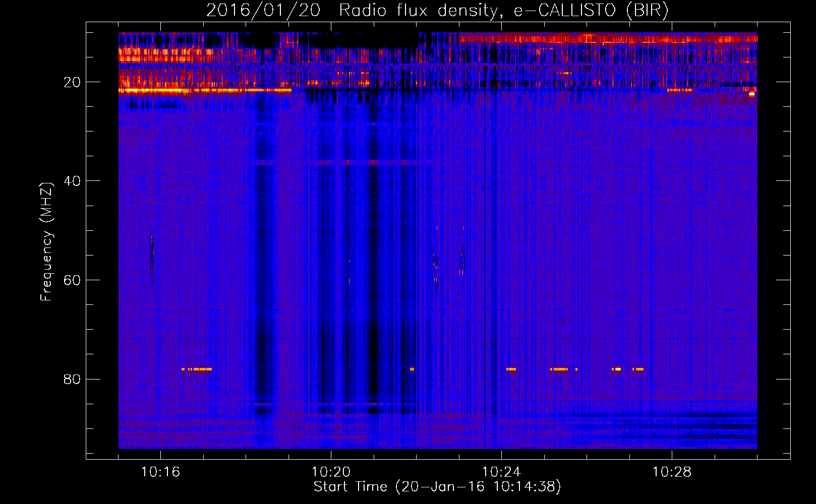Click the 80 frequency tick label
This screenshot has height=504, width=816.
pos(72,379)
